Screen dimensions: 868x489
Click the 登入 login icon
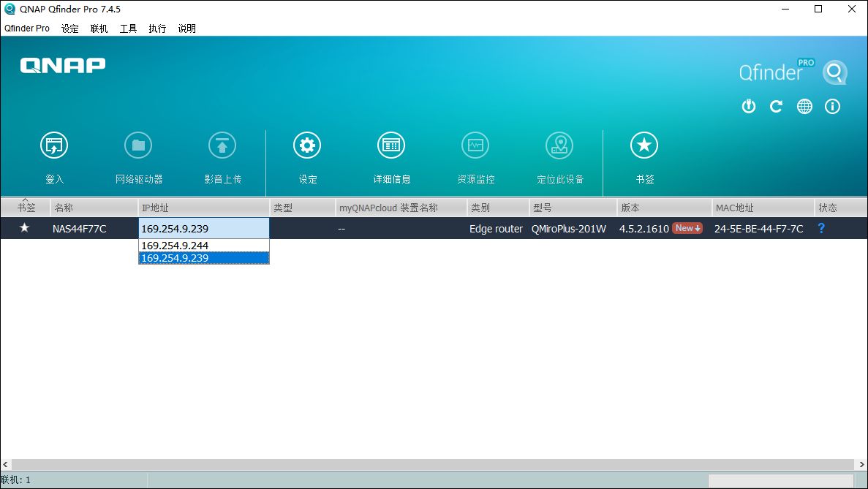[54, 145]
